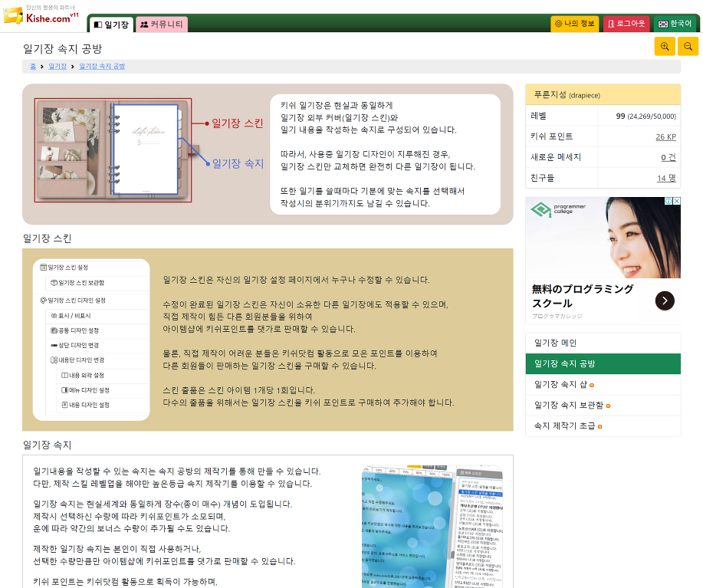Screen dimensions: 703x588
Task: Open the friends 14 명 link
Action: tap(666, 178)
